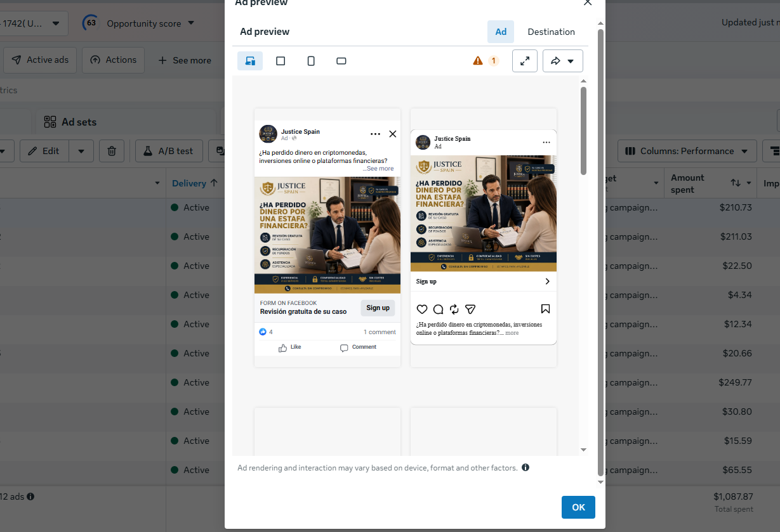Click the heart icon in Instagram preview
780x532 pixels.
(422, 309)
